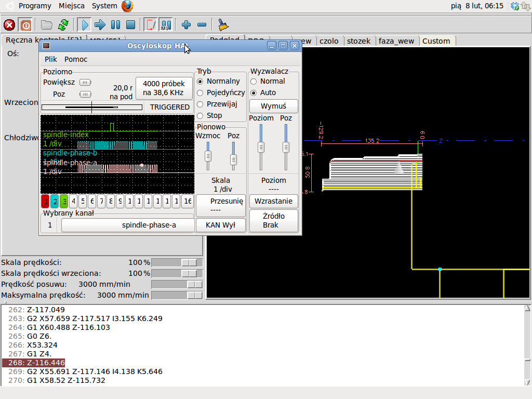The width and height of the screenshot is (532, 399).
Task: Open the Programy menu
Action: click(x=35, y=6)
